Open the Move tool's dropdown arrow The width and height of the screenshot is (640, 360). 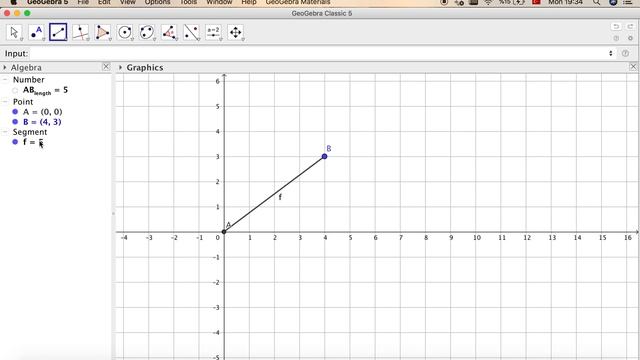point(21,40)
